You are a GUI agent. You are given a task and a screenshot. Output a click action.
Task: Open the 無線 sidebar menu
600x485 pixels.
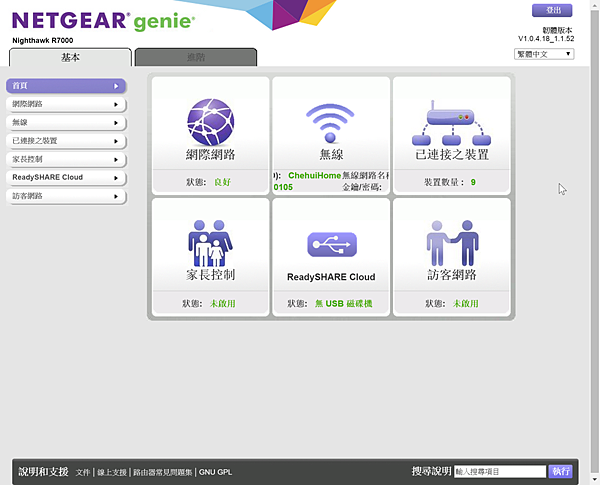pyautogui.click(x=66, y=122)
